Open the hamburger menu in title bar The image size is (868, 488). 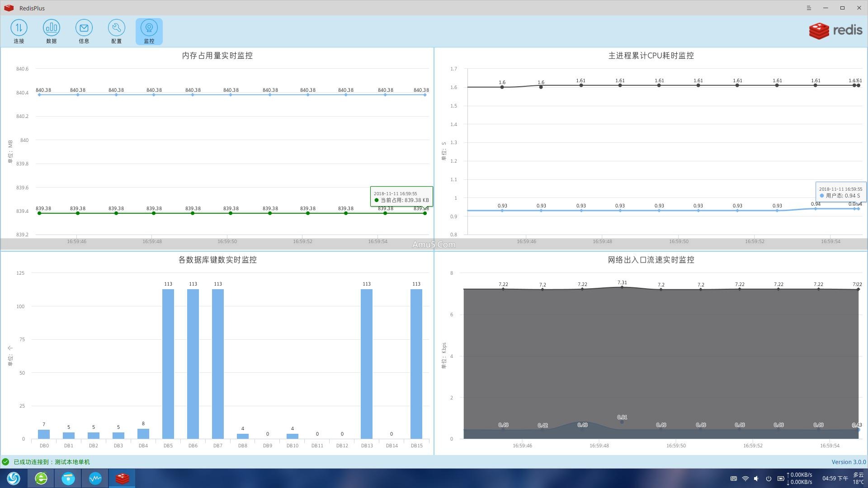[809, 8]
